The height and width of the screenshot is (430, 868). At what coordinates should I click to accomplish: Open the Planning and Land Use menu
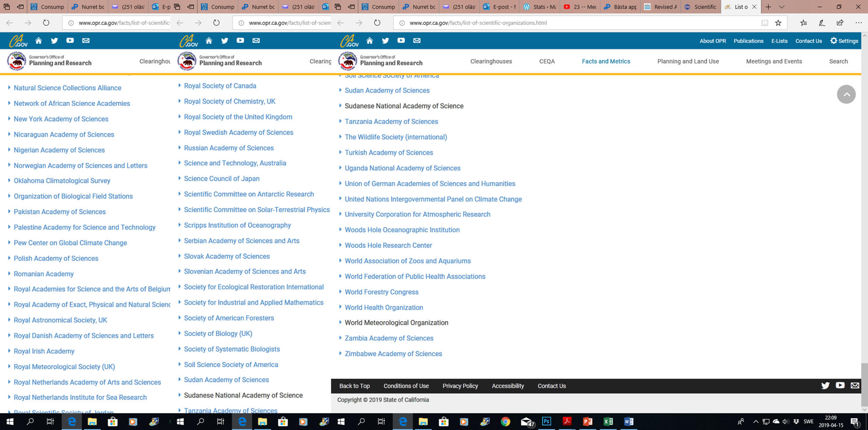688,61
